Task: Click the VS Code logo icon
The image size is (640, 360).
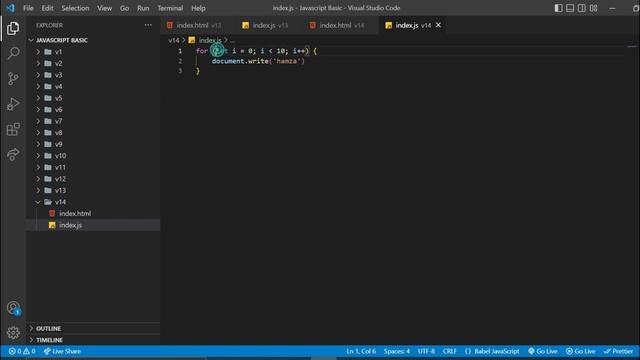Action: (10, 8)
